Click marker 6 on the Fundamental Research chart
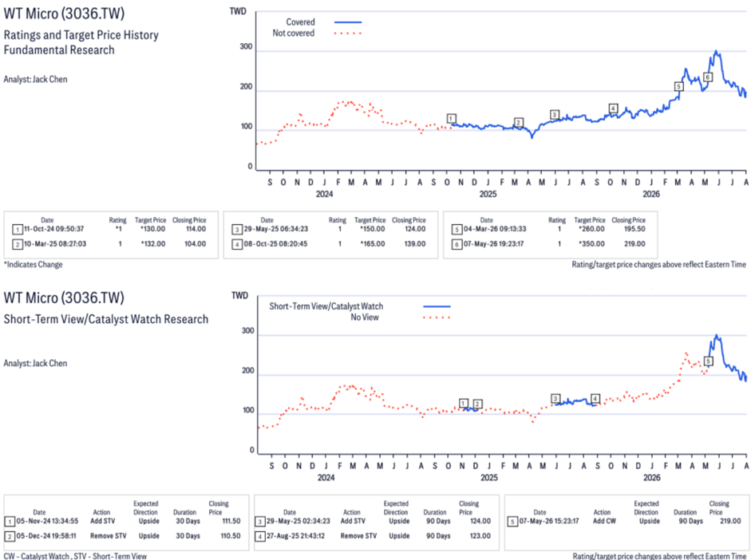751x560 pixels. [707, 77]
